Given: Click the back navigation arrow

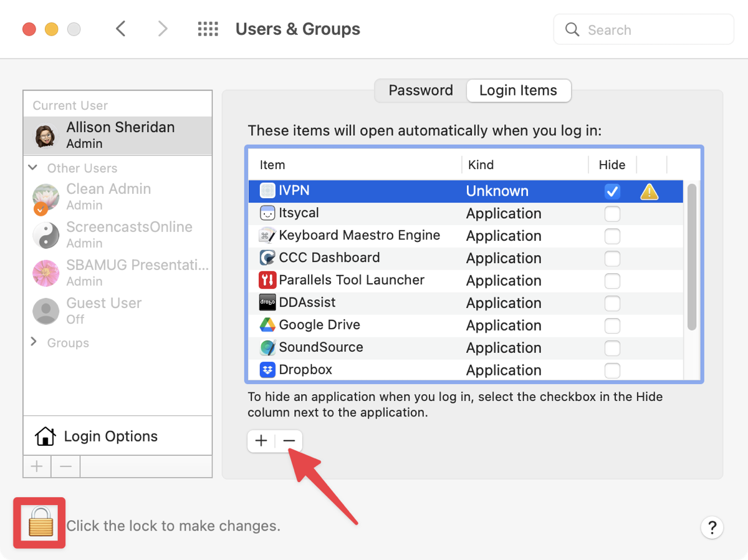Looking at the screenshot, I should click(x=122, y=29).
